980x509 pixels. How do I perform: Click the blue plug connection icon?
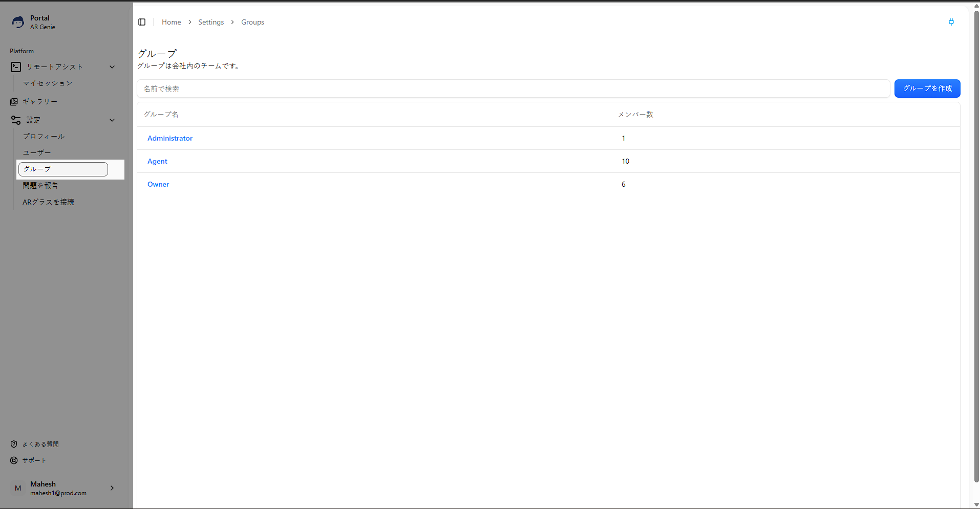951,22
